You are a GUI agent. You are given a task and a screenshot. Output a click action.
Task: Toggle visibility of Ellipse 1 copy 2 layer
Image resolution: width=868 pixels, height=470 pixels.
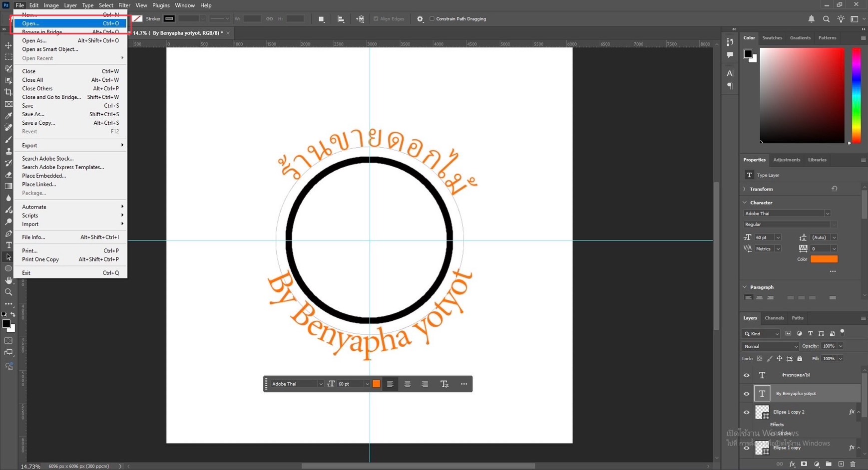[x=747, y=412]
